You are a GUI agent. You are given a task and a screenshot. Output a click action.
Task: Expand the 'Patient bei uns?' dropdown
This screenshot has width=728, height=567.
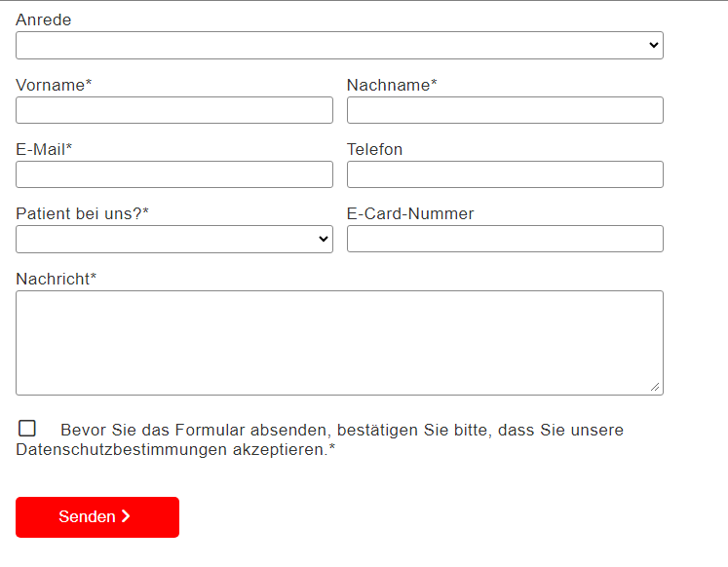(174, 240)
